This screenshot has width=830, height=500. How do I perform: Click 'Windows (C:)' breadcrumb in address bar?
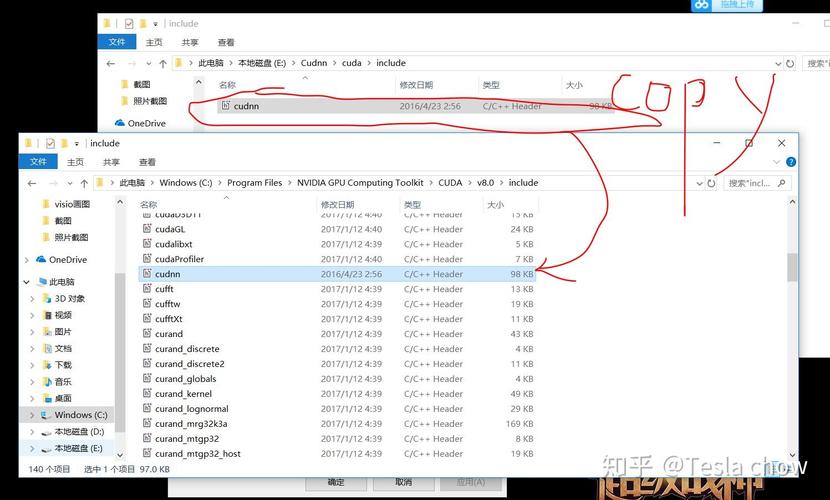(186, 183)
